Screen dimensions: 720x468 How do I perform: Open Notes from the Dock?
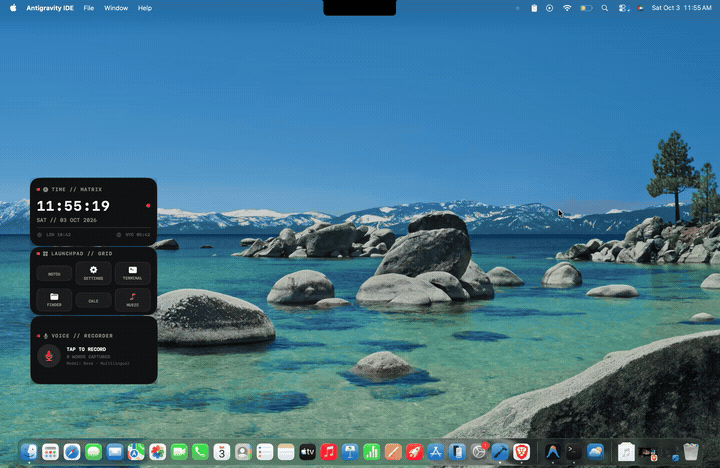tap(286, 452)
